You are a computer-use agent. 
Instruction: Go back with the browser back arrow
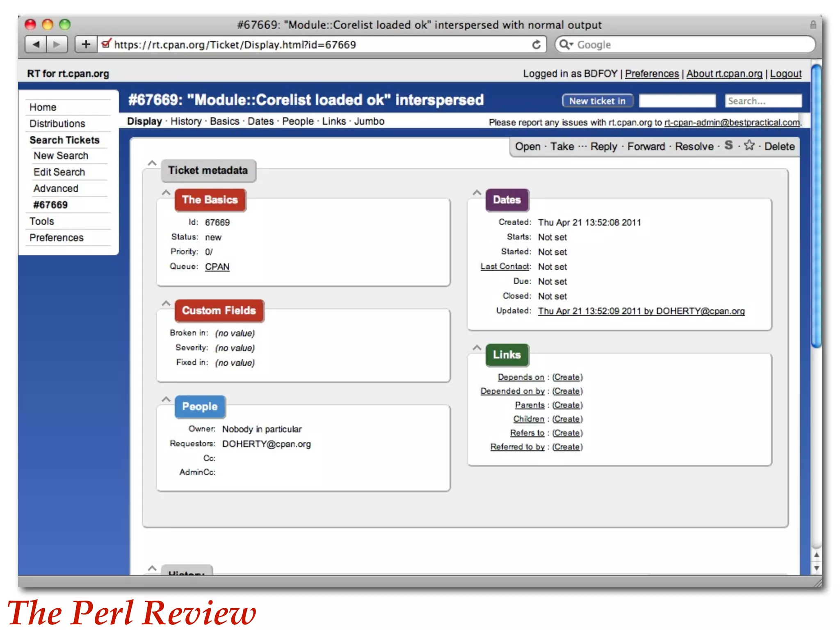coord(36,44)
